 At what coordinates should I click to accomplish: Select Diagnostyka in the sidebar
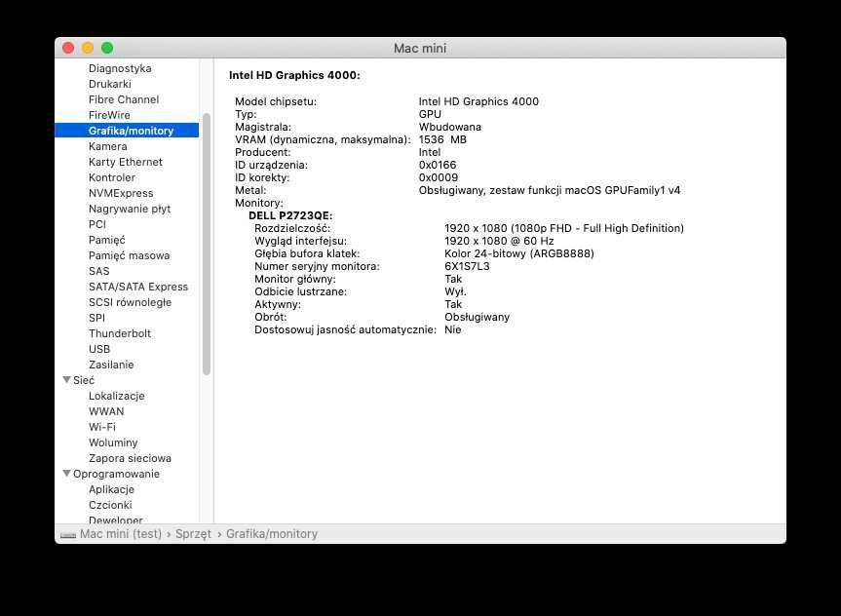coord(120,68)
